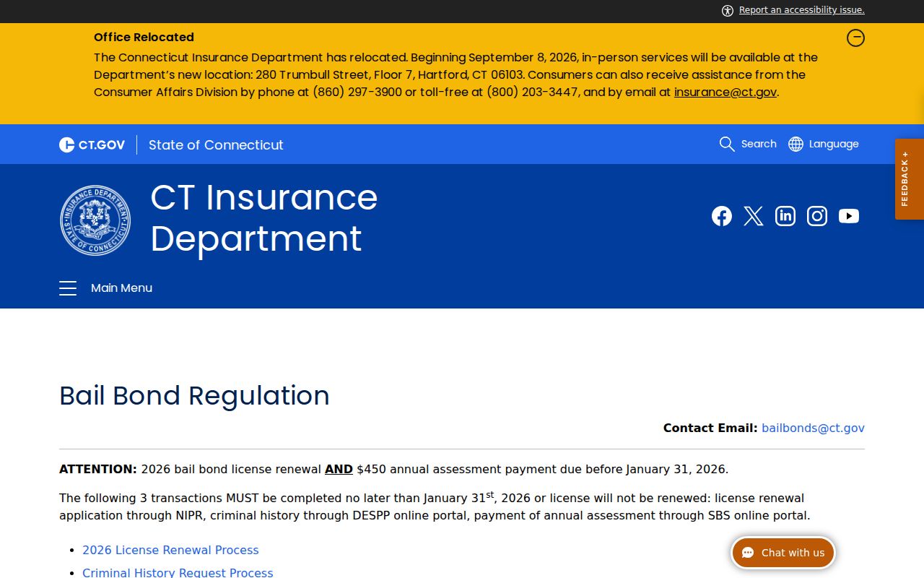The height and width of the screenshot is (578, 924).
Task: Open the Feedback side tab
Action: click(x=910, y=179)
